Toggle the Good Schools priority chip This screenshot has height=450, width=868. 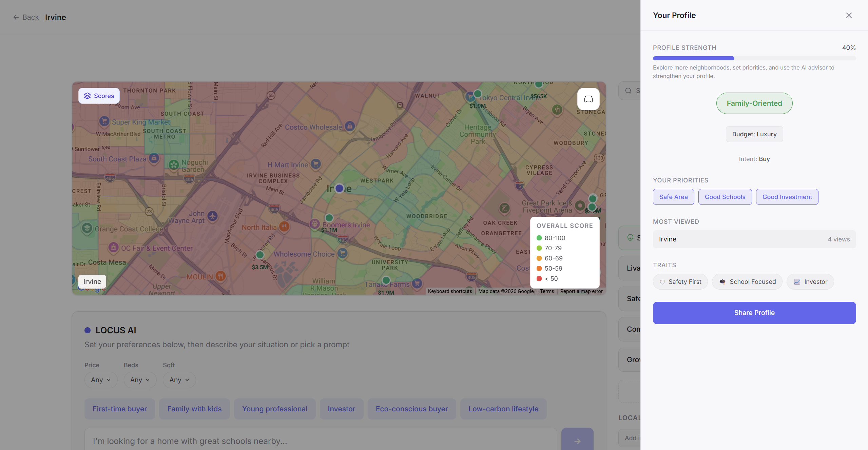725,197
